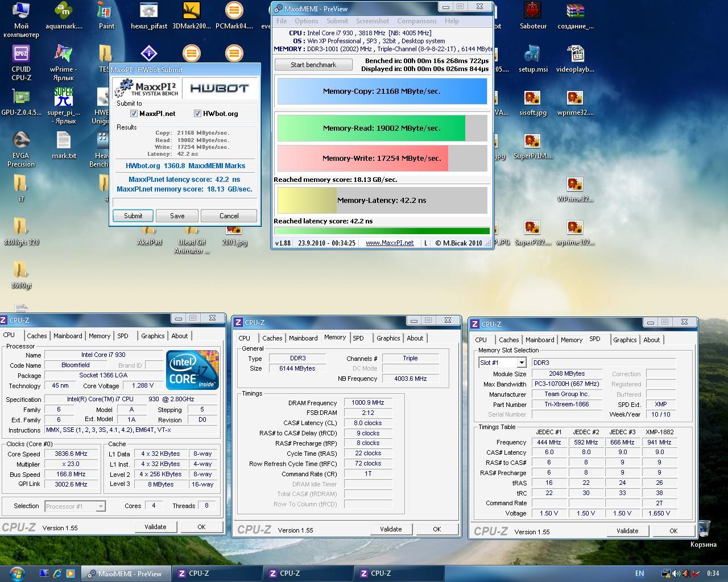Click the L button in MaxxMEMI status bar
Image resolution: width=728 pixels, height=582 pixels.
click(425, 243)
